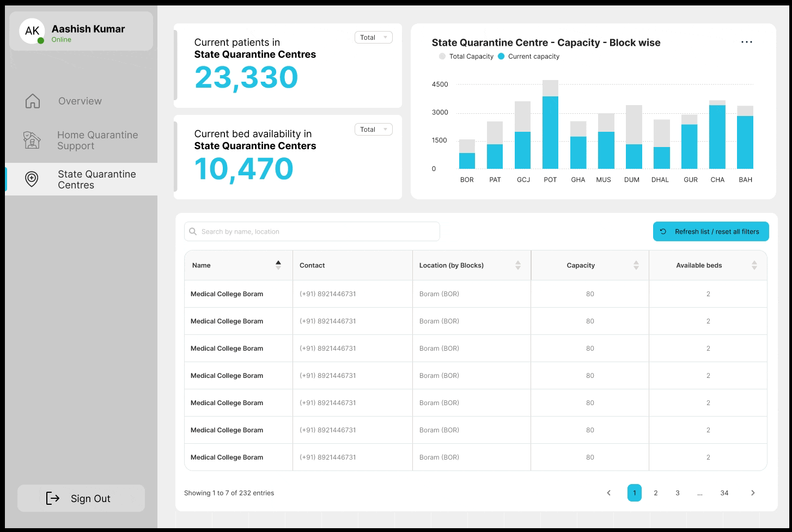
Task: Click the Current capacity blue legend dot
Action: tap(501, 57)
